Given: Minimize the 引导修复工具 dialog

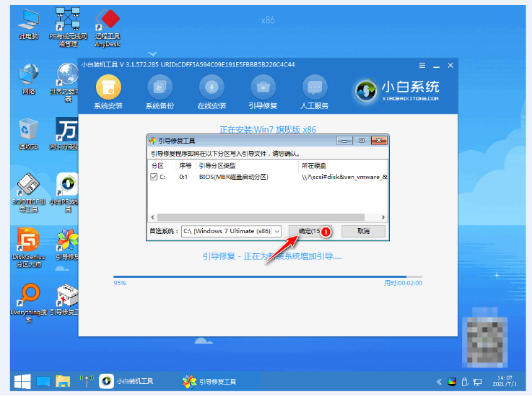Looking at the screenshot, I should point(345,141).
